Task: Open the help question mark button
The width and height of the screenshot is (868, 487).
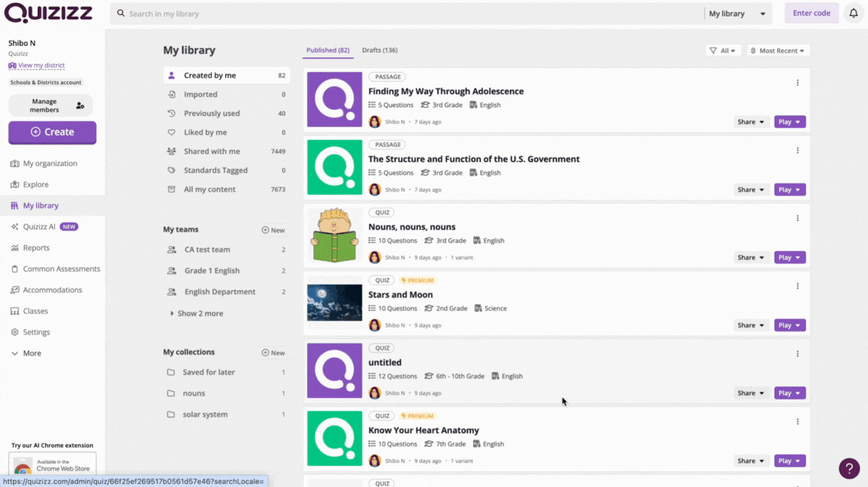Action: point(849,468)
